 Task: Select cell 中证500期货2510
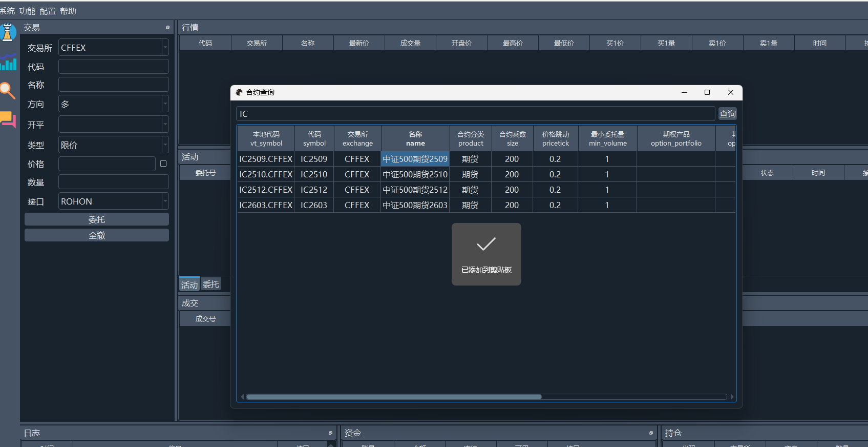point(415,174)
